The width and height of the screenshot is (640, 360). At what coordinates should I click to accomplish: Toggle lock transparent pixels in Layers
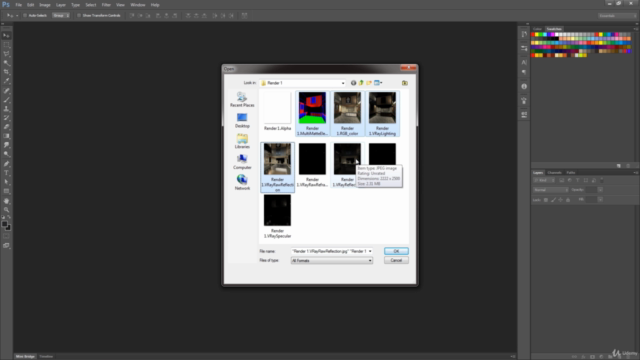click(546, 200)
